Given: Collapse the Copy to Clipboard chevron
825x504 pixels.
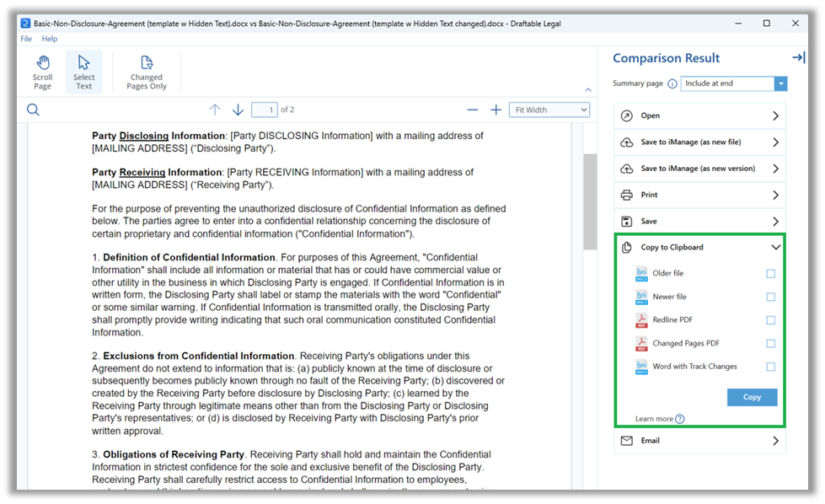Looking at the screenshot, I should [x=775, y=247].
